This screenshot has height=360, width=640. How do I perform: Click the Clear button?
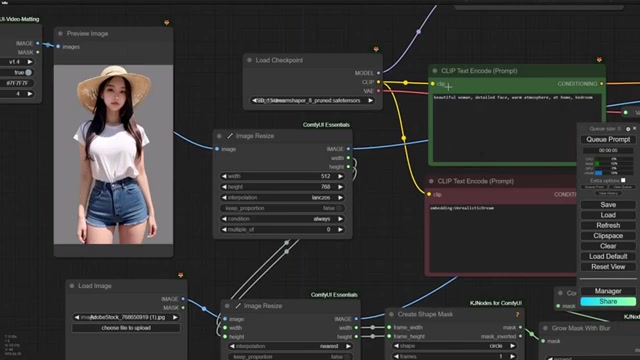click(608, 246)
